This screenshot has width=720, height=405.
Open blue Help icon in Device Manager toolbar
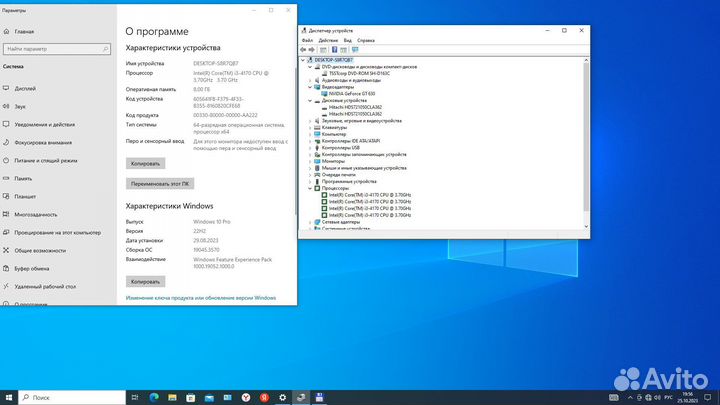[334, 50]
